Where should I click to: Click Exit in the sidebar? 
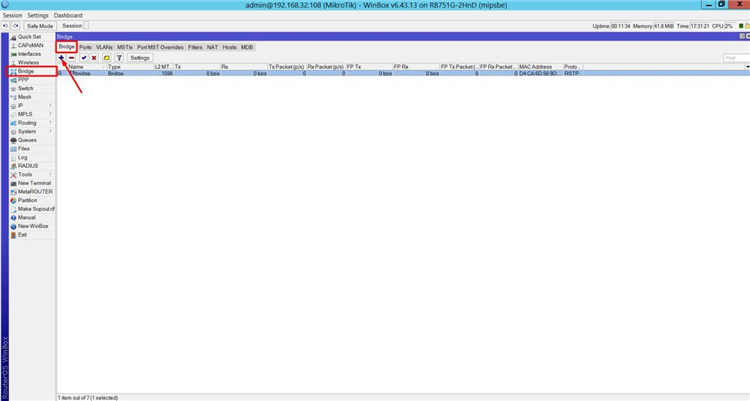22,235
